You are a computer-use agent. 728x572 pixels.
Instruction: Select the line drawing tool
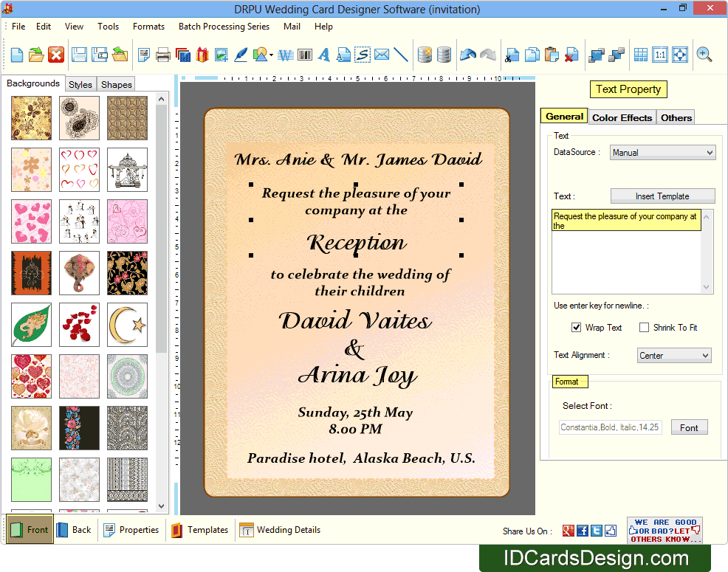(x=401, y=55)
